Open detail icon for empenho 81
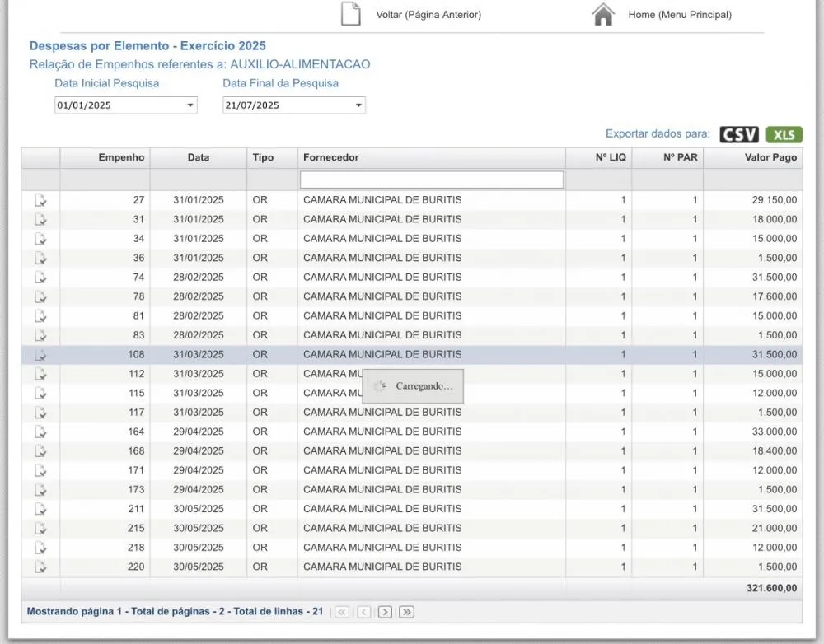Viewport: 824px width, 644px height. [40, 316]
